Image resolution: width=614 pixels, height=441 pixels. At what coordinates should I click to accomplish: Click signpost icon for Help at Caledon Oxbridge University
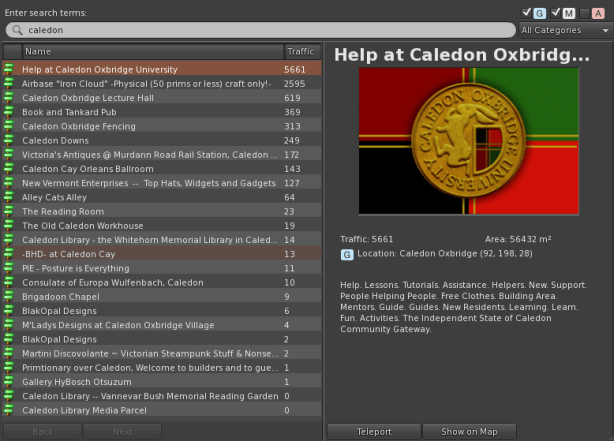9,69
